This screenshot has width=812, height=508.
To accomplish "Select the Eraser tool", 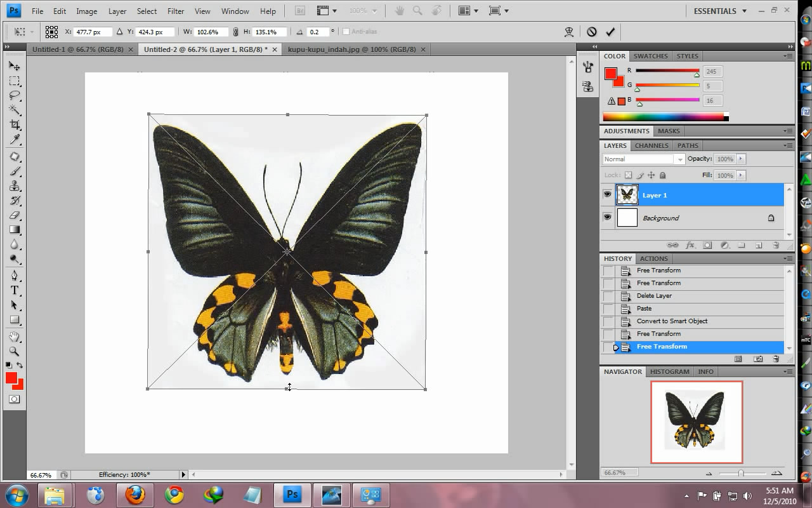I will pos(14,215).
